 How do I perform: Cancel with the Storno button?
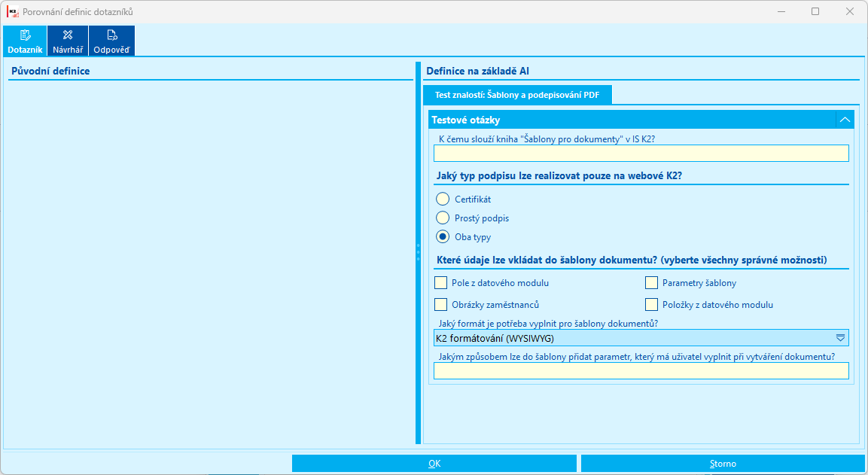723,464
